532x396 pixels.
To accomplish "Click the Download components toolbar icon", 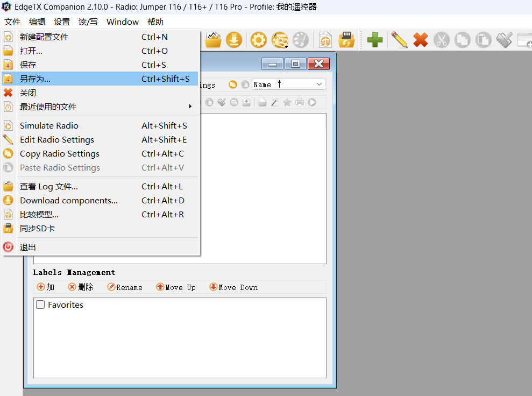I will (234, 40).
